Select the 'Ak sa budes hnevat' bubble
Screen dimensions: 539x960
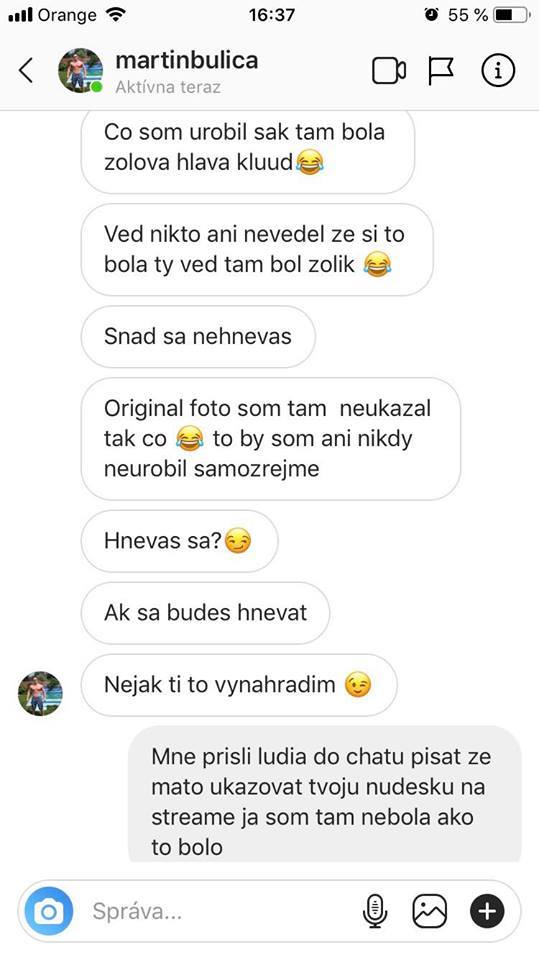click(205, 613)
